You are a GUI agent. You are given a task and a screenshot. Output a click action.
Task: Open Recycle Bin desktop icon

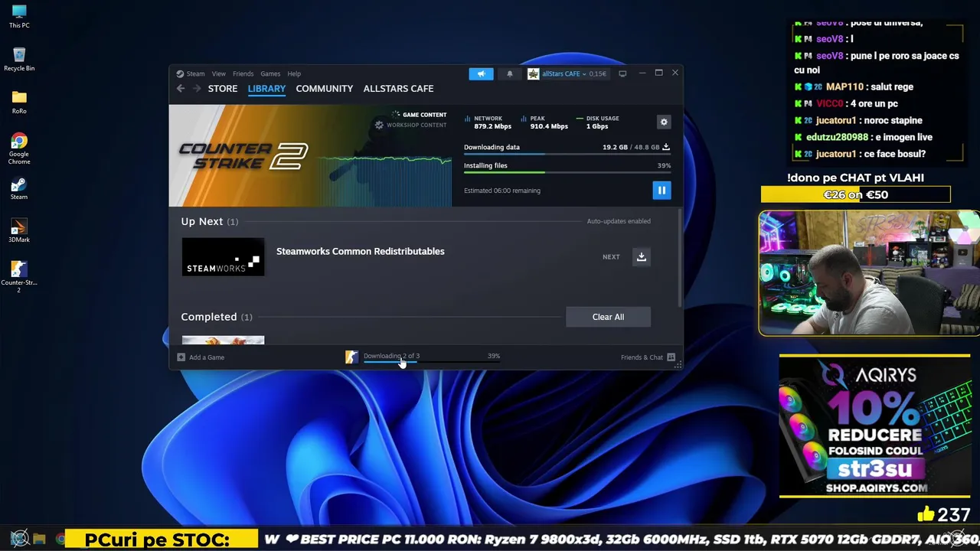coord(19,60)
